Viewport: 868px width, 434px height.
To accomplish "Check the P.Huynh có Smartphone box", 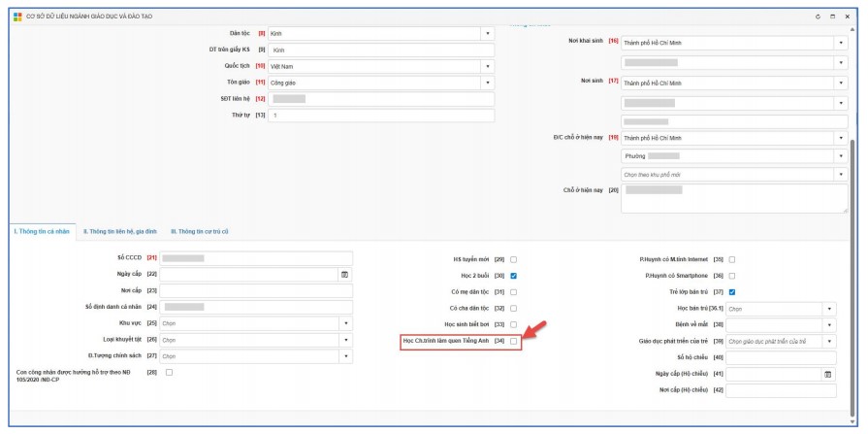I will tap(732, 276).
